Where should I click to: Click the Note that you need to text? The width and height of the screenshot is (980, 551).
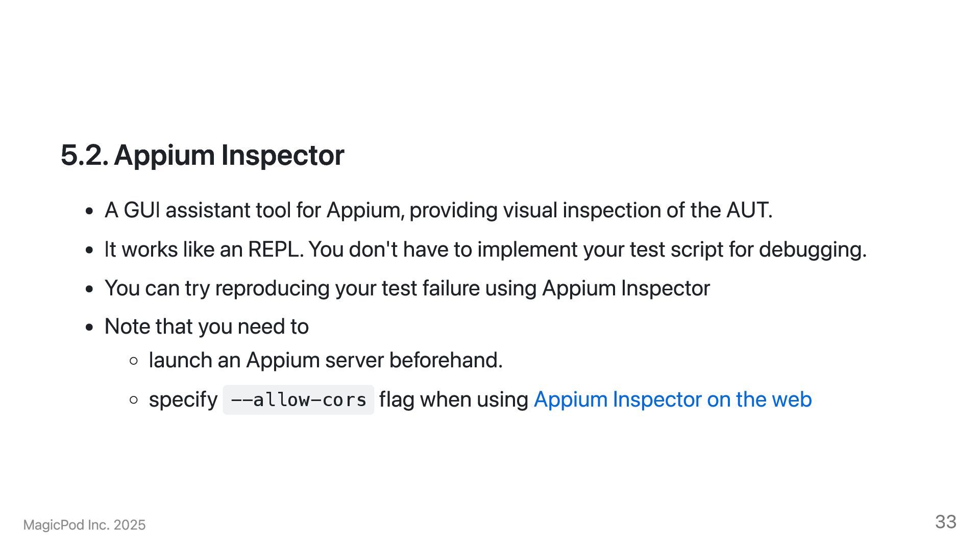[206, 327]
